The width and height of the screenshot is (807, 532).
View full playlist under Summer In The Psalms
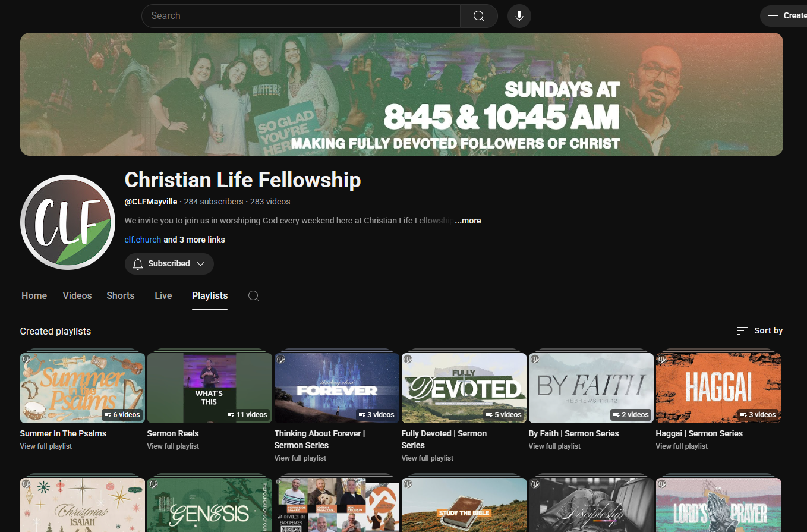46,446
